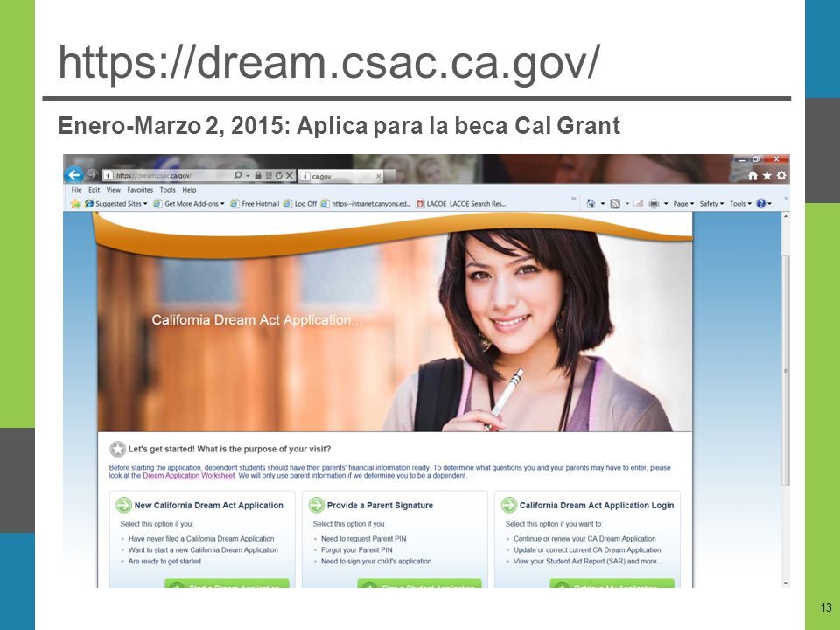Screen dimensions: 840x630
Task: Click the scrollbar down arrow
Action: coord(786,583)
